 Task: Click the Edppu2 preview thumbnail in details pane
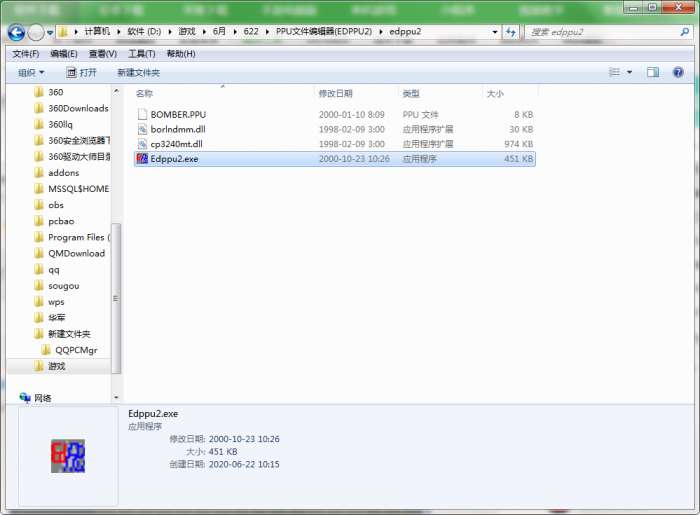pos(68,456)
